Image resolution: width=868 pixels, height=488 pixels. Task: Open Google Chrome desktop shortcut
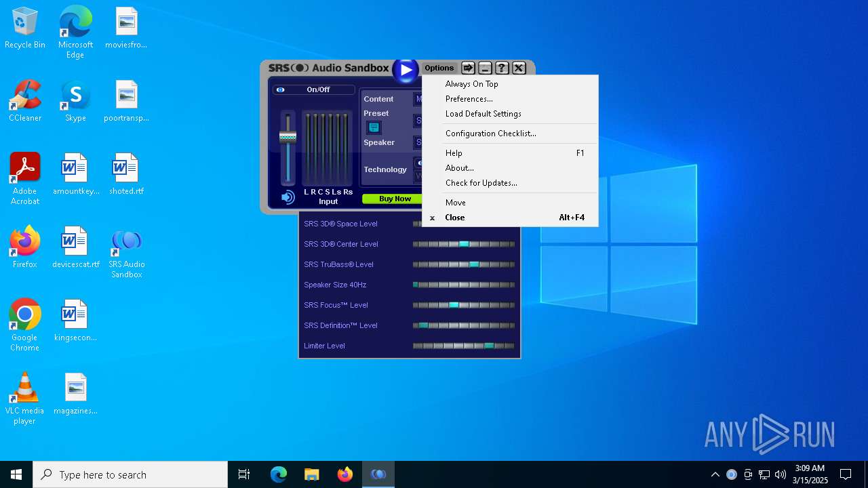25,325
